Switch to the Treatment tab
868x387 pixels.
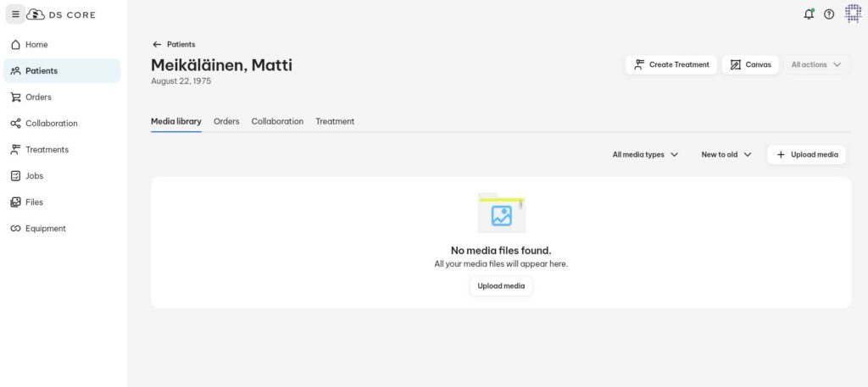point(335,122)
